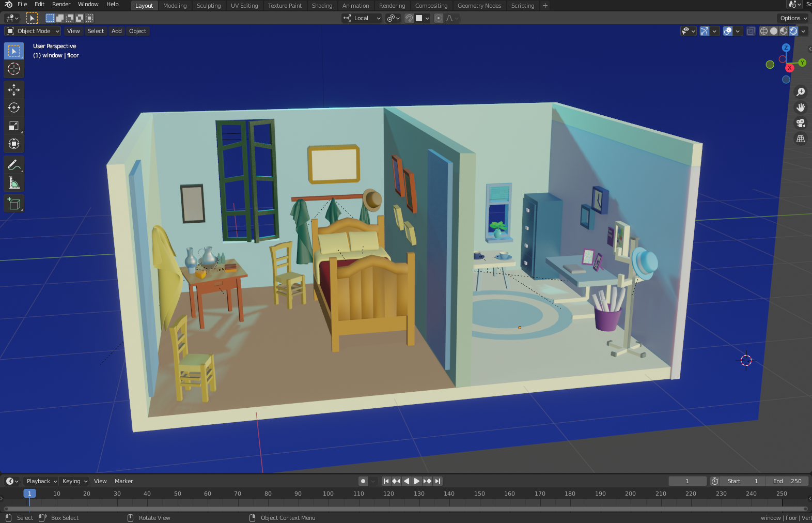Set selection mode to intersect
Screen dimensions: 812x523
pyautogui.click(x=89, y=18)
